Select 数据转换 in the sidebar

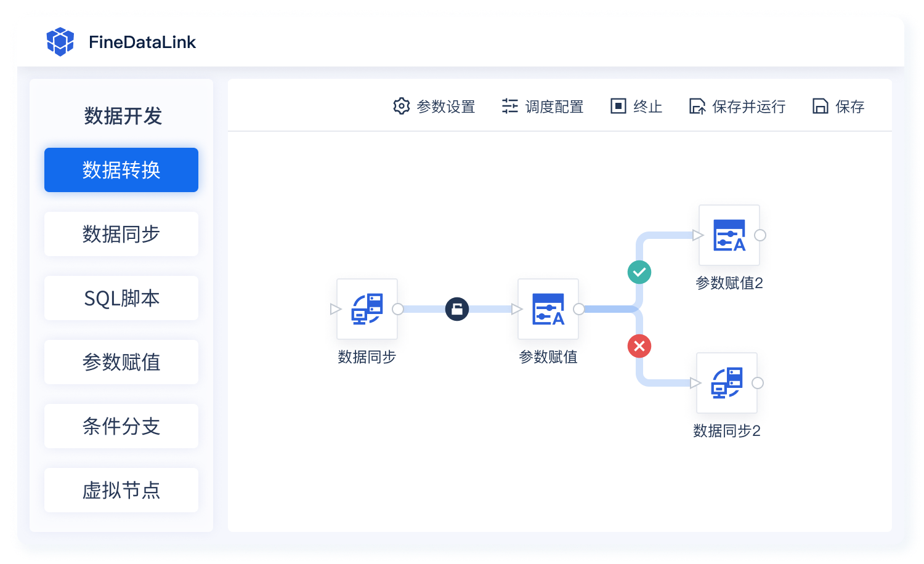point(121,170)
